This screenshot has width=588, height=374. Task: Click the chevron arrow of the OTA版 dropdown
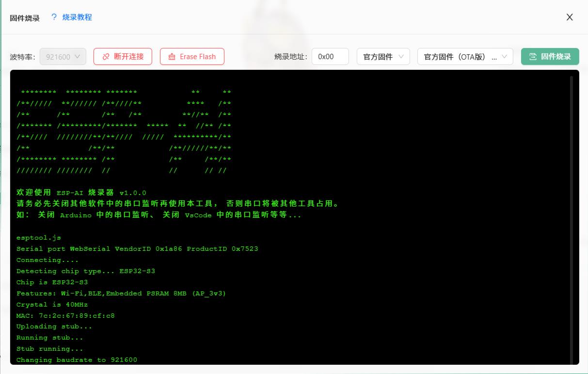[505, 57]
